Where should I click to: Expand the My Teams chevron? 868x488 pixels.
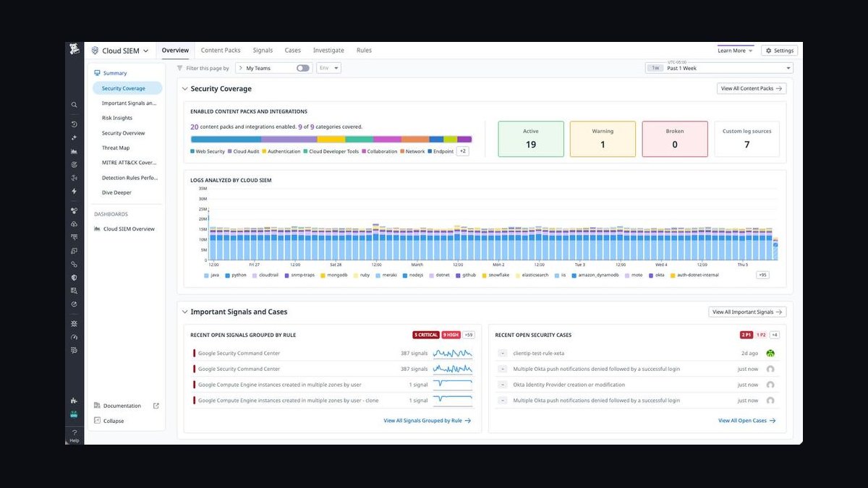240,68
